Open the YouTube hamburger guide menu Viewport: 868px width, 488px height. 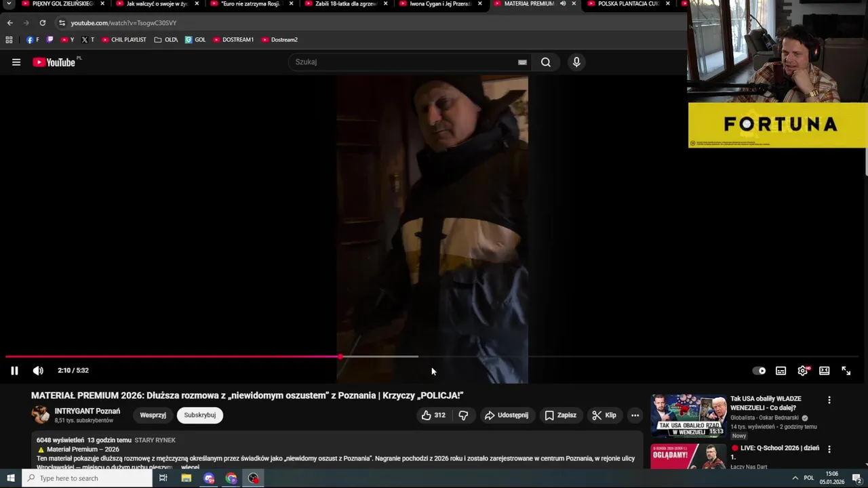pos(16,62)
